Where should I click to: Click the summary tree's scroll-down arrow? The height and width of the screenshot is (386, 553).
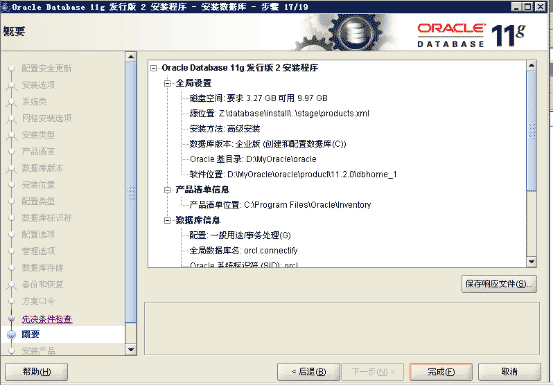coord(531,261)
